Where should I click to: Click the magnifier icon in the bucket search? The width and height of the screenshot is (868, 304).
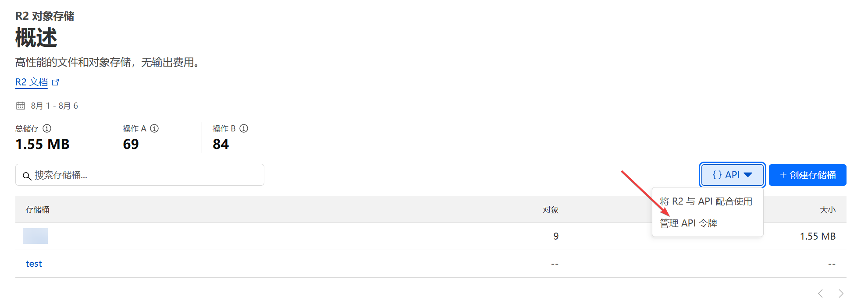[x=27, y=176]
